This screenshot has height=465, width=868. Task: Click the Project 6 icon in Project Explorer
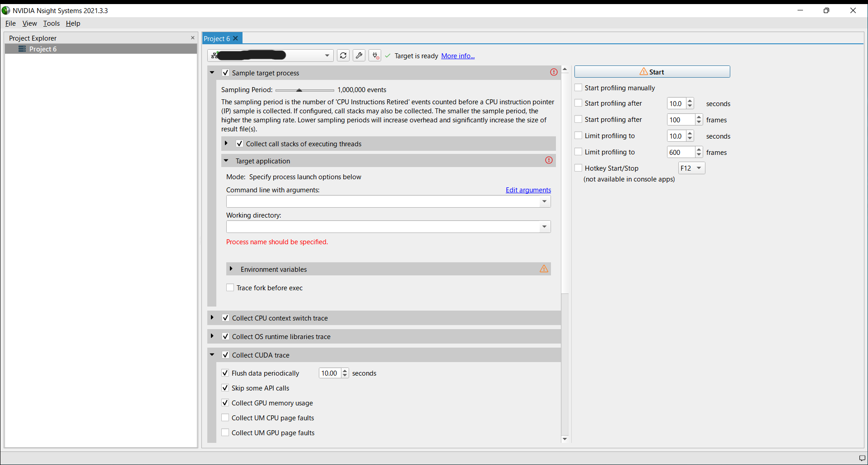click(x=22, y=49)
